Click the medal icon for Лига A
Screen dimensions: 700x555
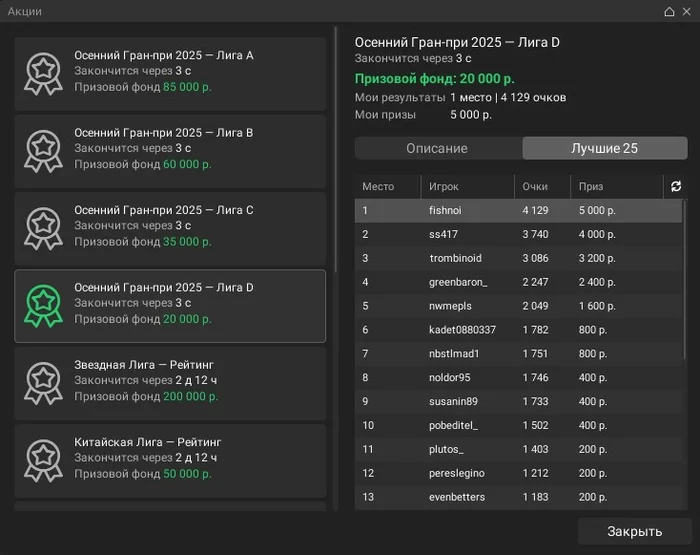coord(43,74)
